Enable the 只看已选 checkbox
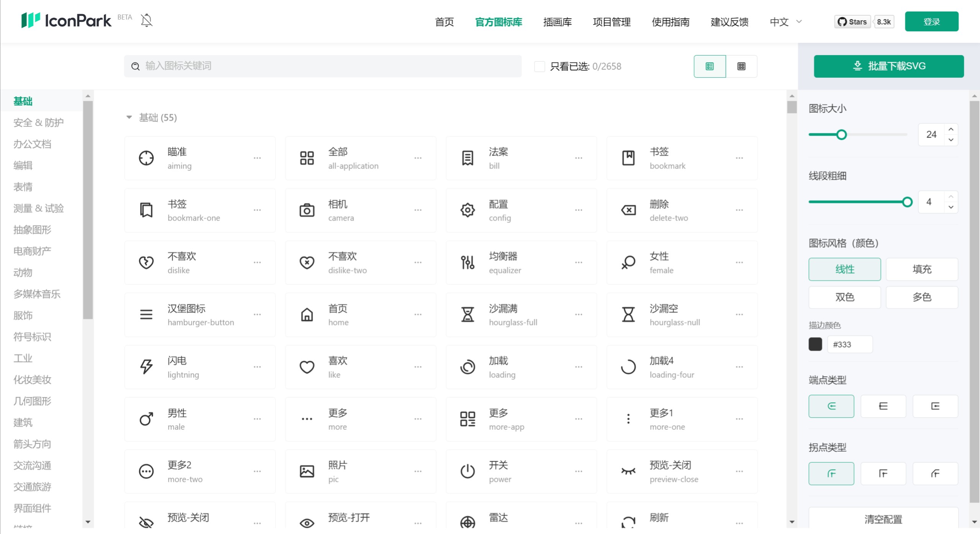 (540, 66)
